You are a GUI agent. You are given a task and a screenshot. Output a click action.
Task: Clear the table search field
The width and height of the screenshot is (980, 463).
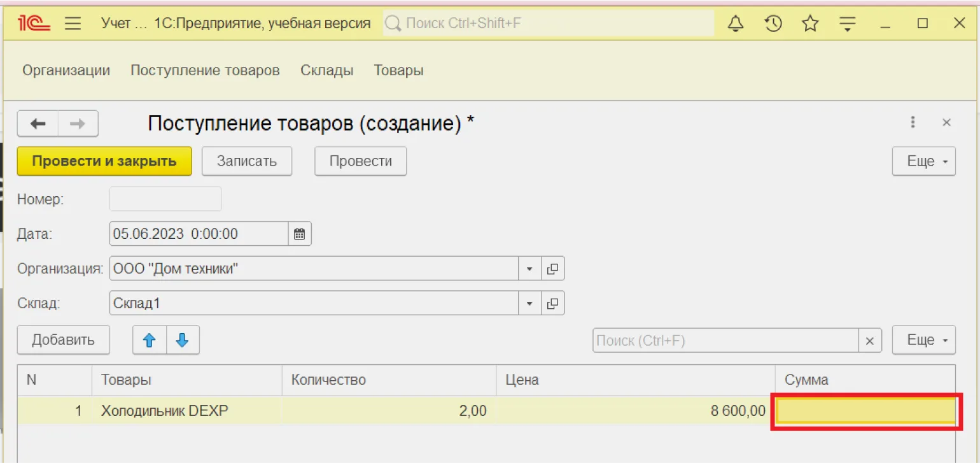pos(870,341)
